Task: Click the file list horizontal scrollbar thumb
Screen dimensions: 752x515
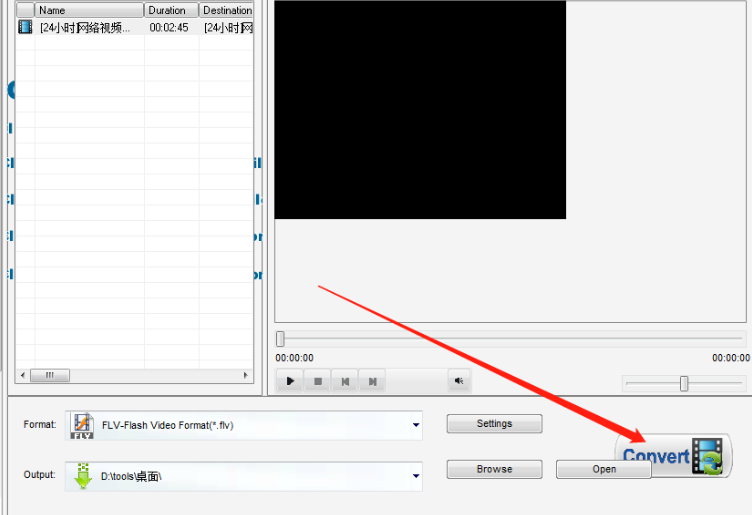Action: click(x=50, y=375)
